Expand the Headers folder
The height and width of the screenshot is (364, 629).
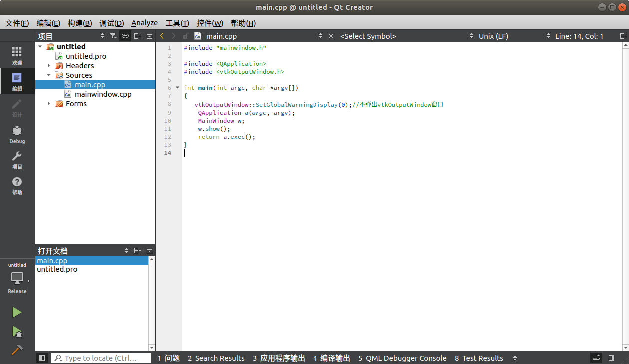click(48, 65)
